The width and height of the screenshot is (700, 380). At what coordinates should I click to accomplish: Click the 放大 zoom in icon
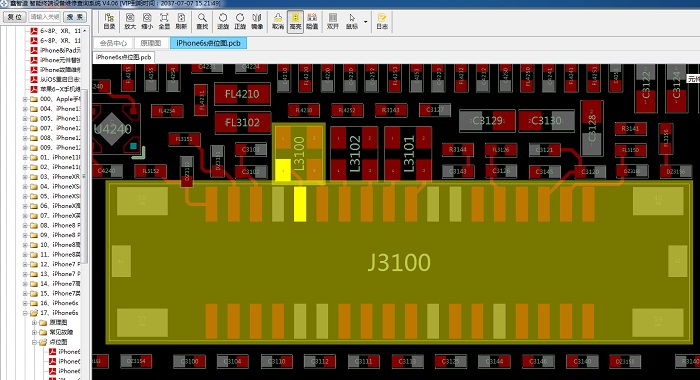(130, 21)
